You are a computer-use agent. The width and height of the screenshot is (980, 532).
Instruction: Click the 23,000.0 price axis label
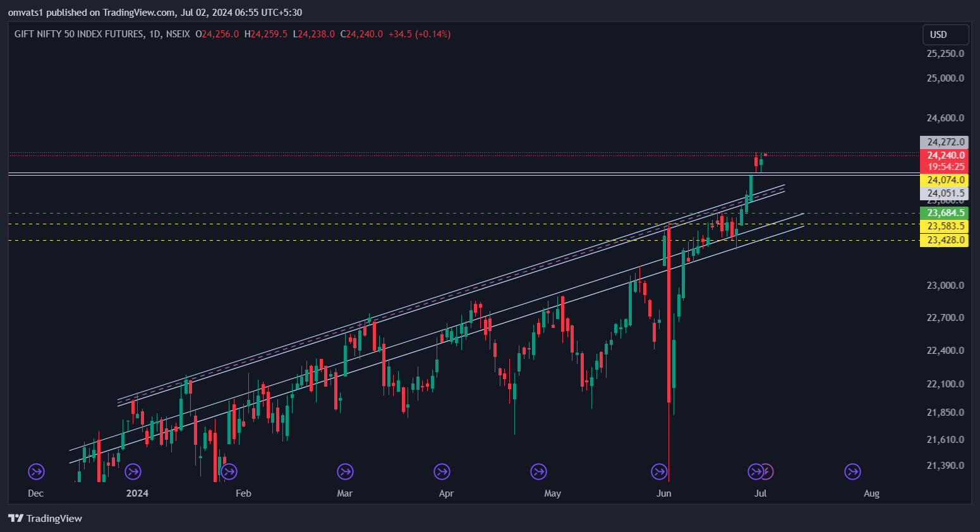945,286
